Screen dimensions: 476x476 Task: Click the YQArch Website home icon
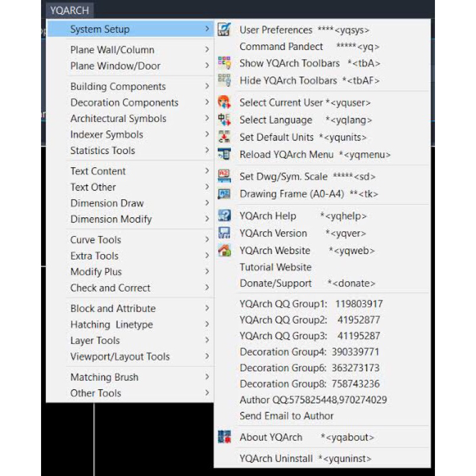pyautogui.click(x=224, y=250)
